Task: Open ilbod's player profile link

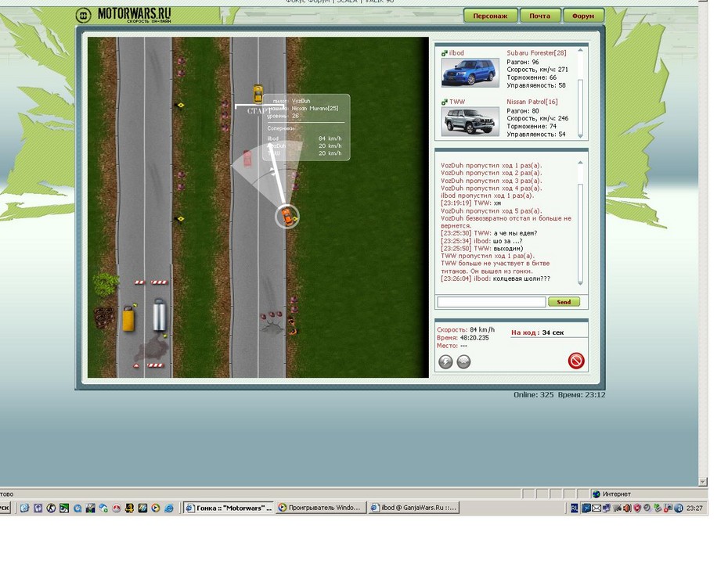Action: pyautogui.click(x=456, y=53)
